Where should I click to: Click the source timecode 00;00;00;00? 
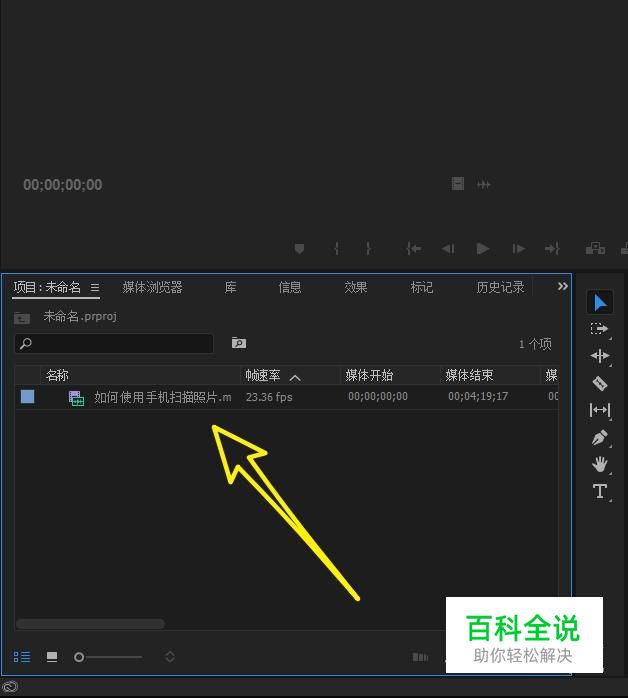[x=62, y=185]
